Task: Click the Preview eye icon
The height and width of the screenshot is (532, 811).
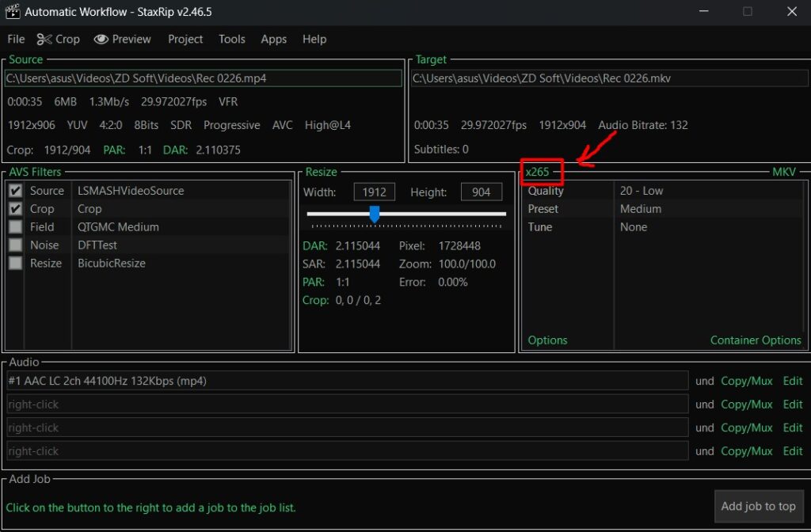Action: pyautogui.click(x=101, y=39)
